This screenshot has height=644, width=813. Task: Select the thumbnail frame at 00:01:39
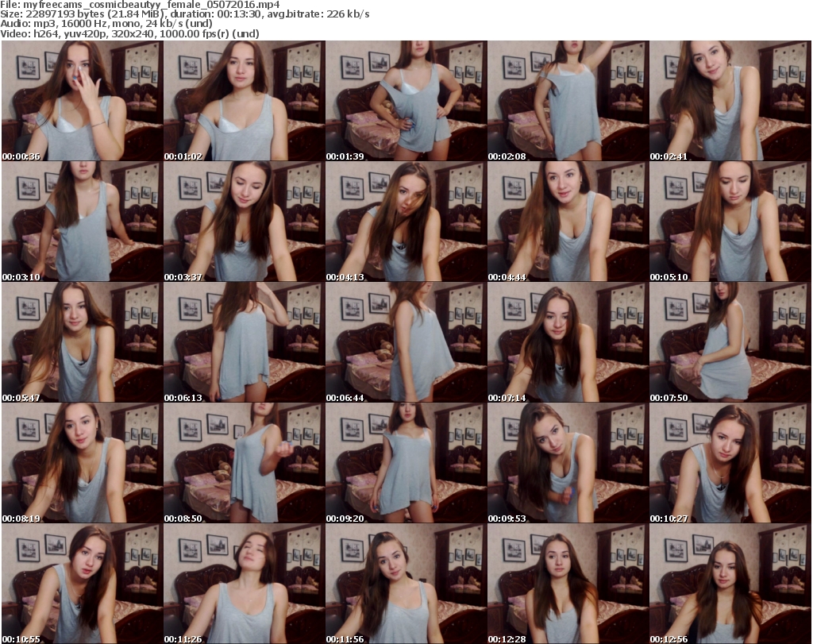click(x=406, y=101)
